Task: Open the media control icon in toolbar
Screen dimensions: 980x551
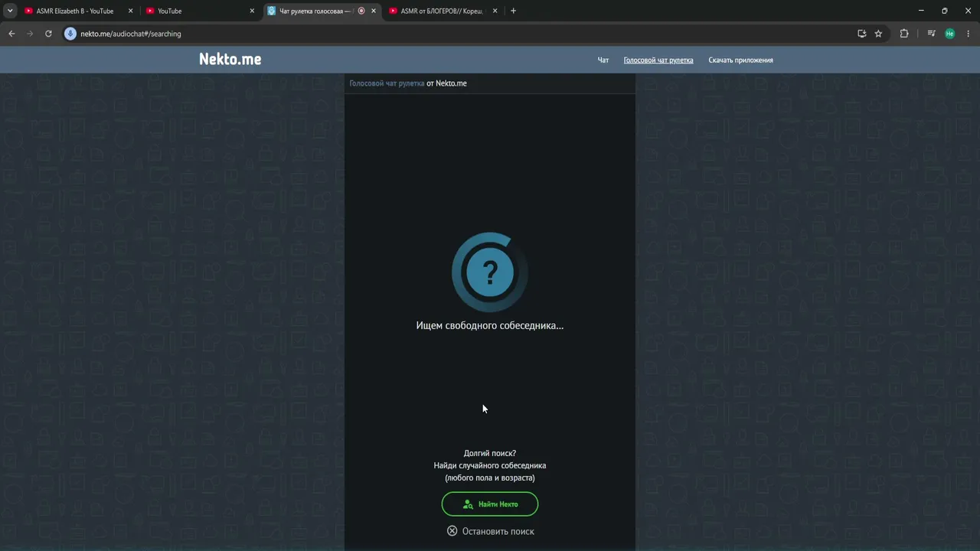Action: tap(931, 34)
